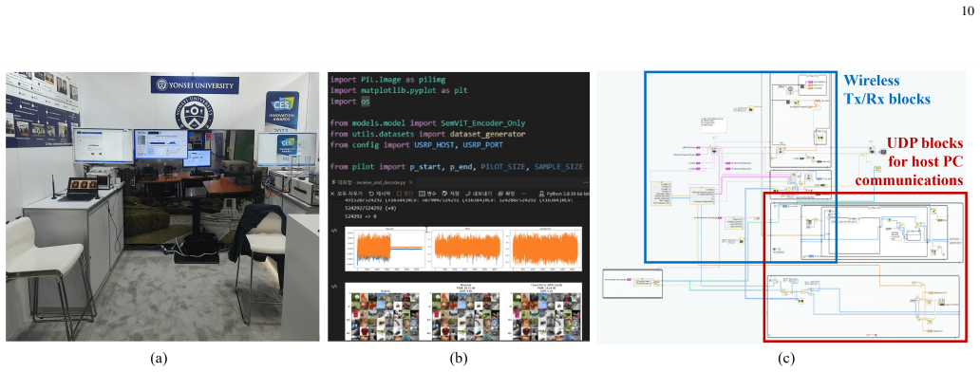This screenshot has width=980, height=372.
Task: Open the toolbar's more actions ellipsis
Action: [524, 194]
